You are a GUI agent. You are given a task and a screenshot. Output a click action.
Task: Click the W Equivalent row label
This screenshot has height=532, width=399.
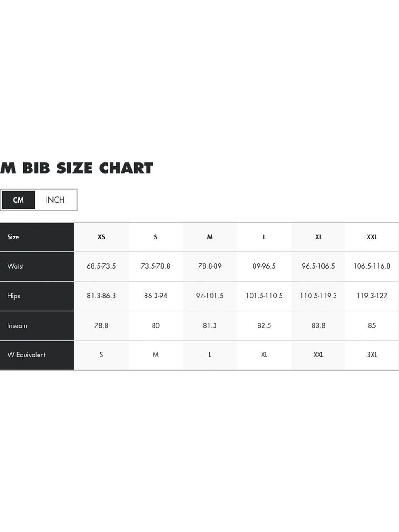[x=27, y=355]
